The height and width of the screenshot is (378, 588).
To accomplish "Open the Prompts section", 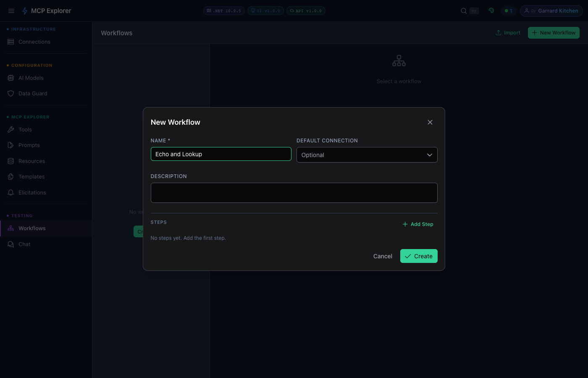I will click(29, 145).
